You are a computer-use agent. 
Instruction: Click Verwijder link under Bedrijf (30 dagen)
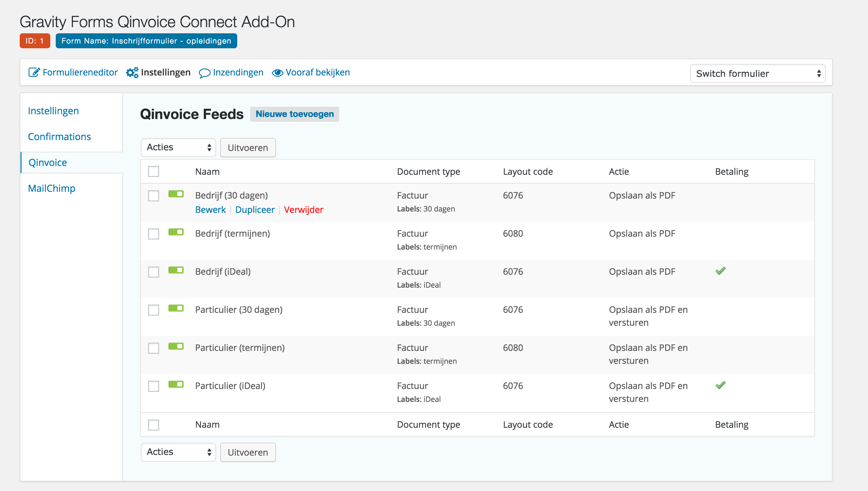303,210
